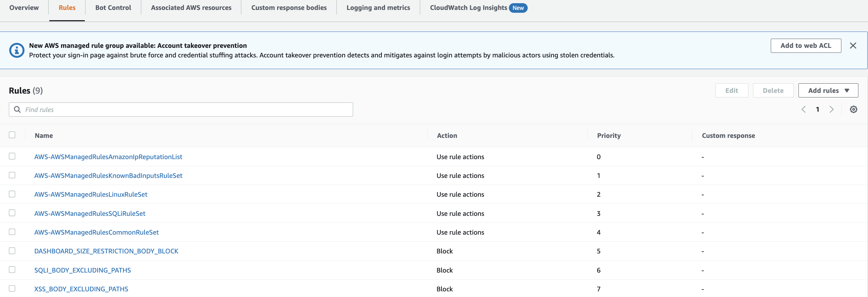Screen dimensions: 868x297
Task: Open Logging and metrics tab
Action: coord(378,8)
